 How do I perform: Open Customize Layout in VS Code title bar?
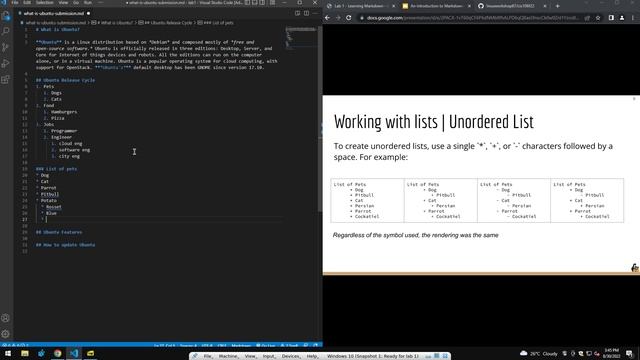(272, 2)
